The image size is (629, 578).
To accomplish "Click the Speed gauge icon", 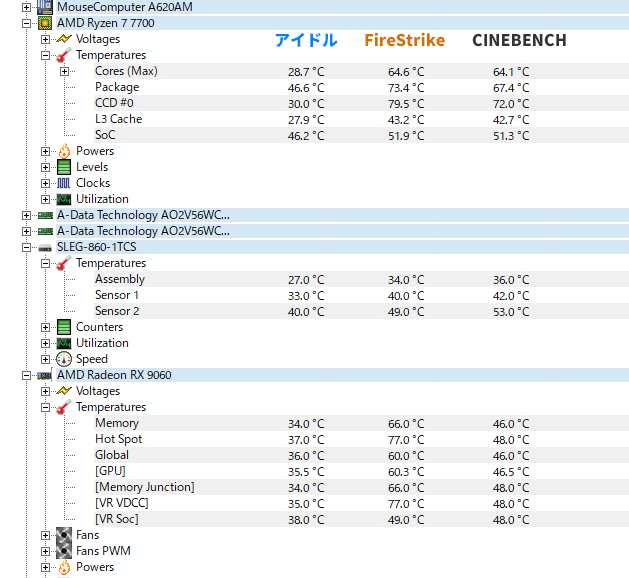I will 64,359.
